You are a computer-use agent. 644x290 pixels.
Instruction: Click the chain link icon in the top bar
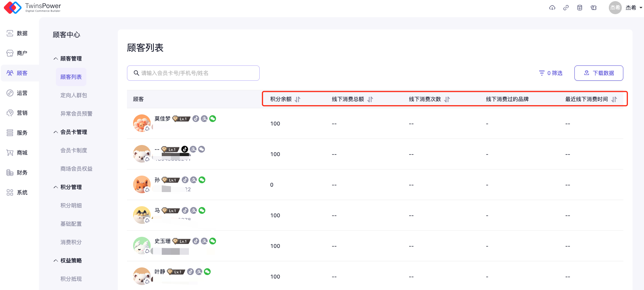click(566, 8)
